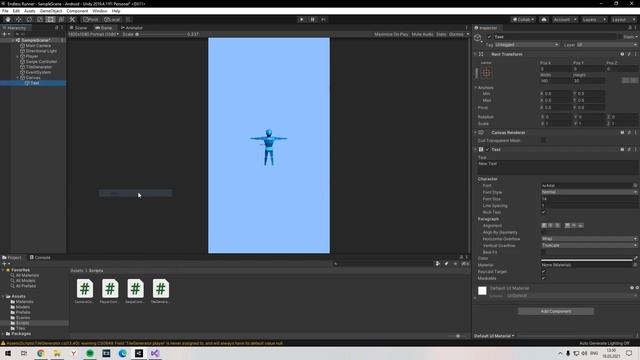Image resolution: width=640 pixels, height=360 pixels.
Task: Click the Add Component button
Action: [556, 311]
